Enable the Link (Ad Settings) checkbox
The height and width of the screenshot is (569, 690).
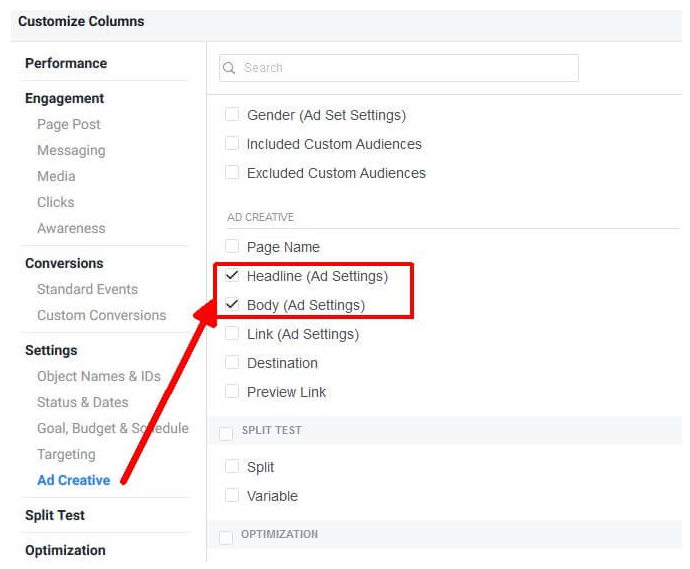(x=232, y=334)
